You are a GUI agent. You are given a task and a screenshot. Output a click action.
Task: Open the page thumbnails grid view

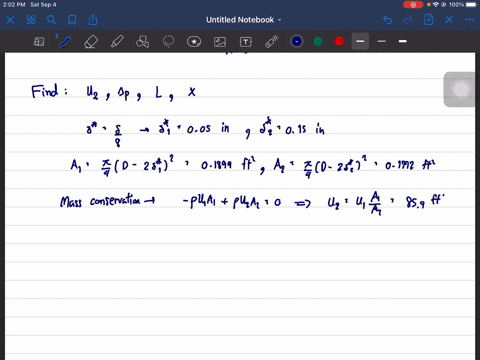[31, 20]
